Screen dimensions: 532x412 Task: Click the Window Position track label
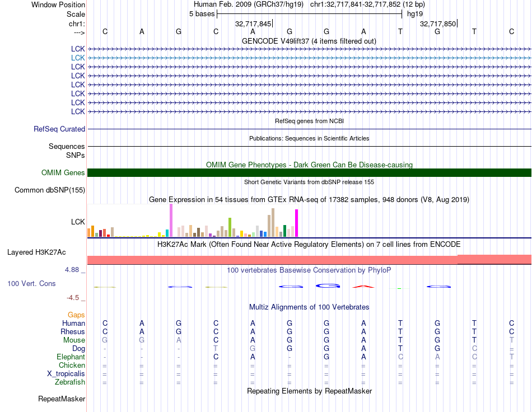click(58, 4)
